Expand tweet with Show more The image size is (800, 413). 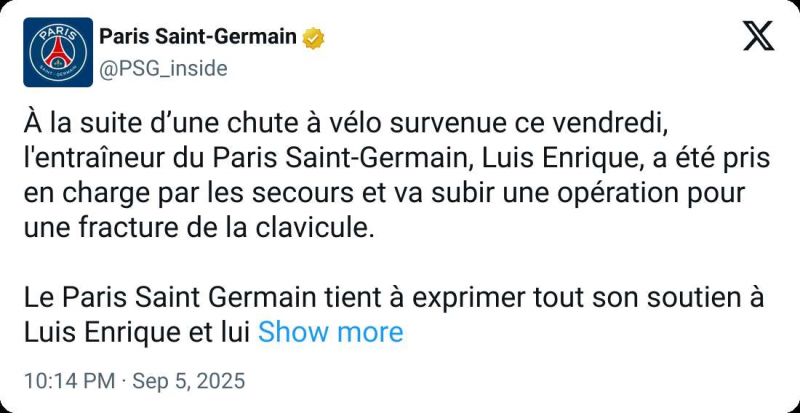pyautogui.click(x=330, y=332)
